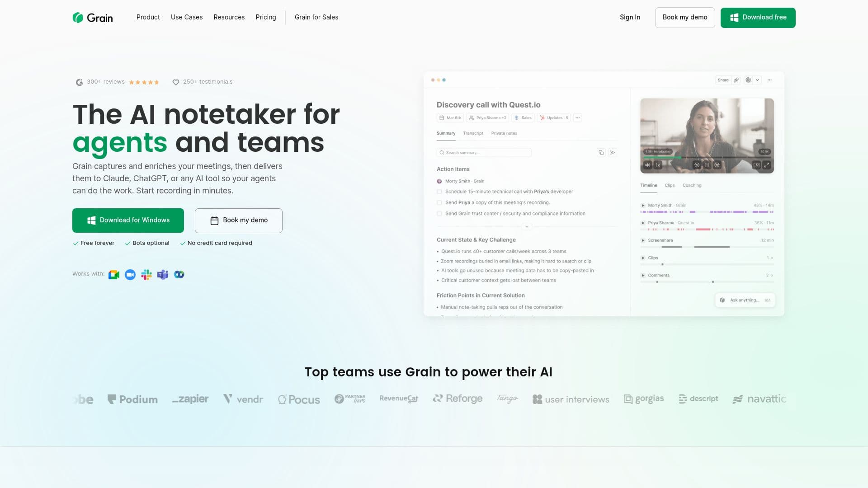Click the Download for Windows button
Image resolution: width=868 pixels, height=488 pixels.
pyautogui.click(x=128, y=221)
